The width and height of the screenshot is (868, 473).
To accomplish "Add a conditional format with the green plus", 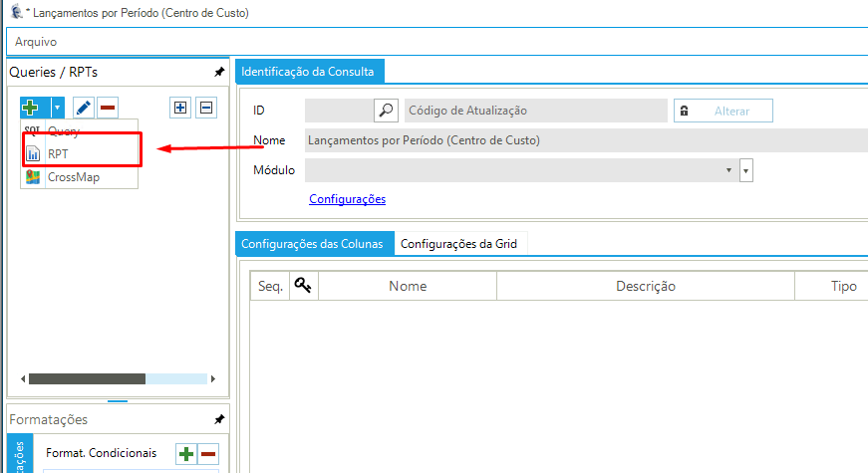I will 185,454.
